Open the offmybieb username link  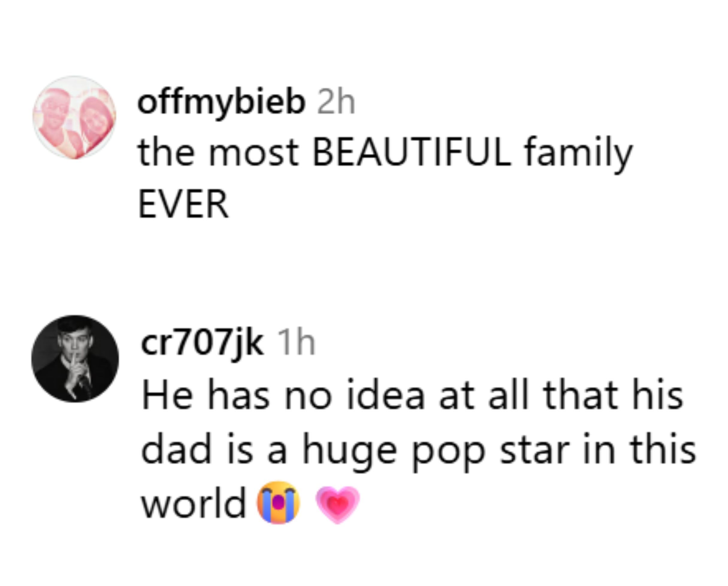[221, 102]
